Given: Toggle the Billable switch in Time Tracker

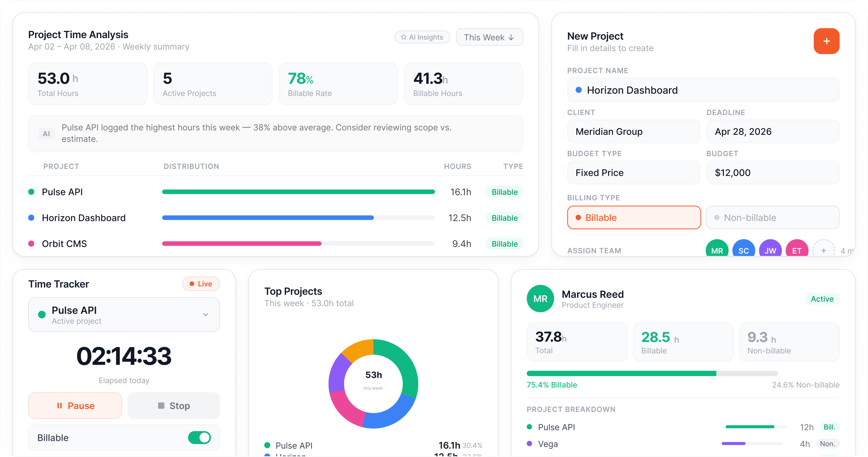Looking at the screenshot, I should [x=199, y=437].
